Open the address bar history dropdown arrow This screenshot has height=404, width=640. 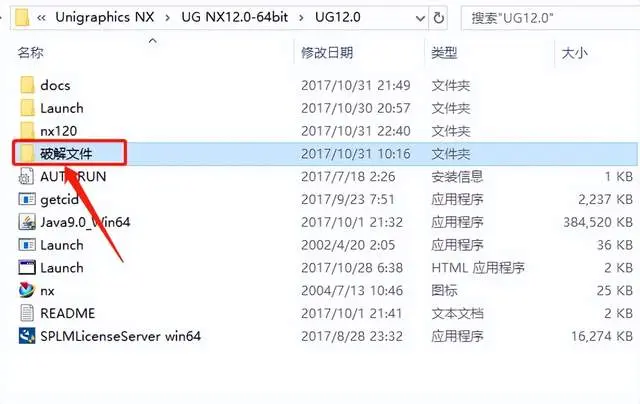(420, 18)
